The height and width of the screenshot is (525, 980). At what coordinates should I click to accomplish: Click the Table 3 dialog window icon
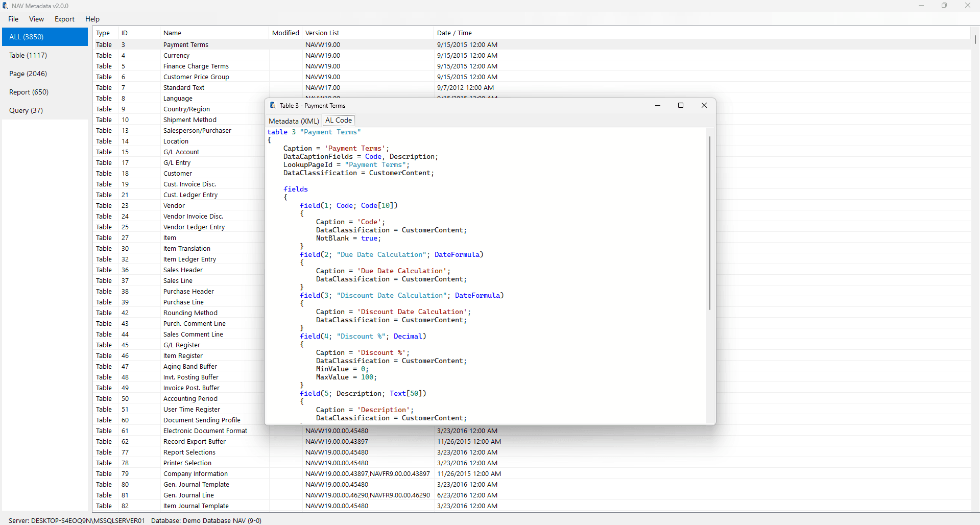(x=273, y=105)
